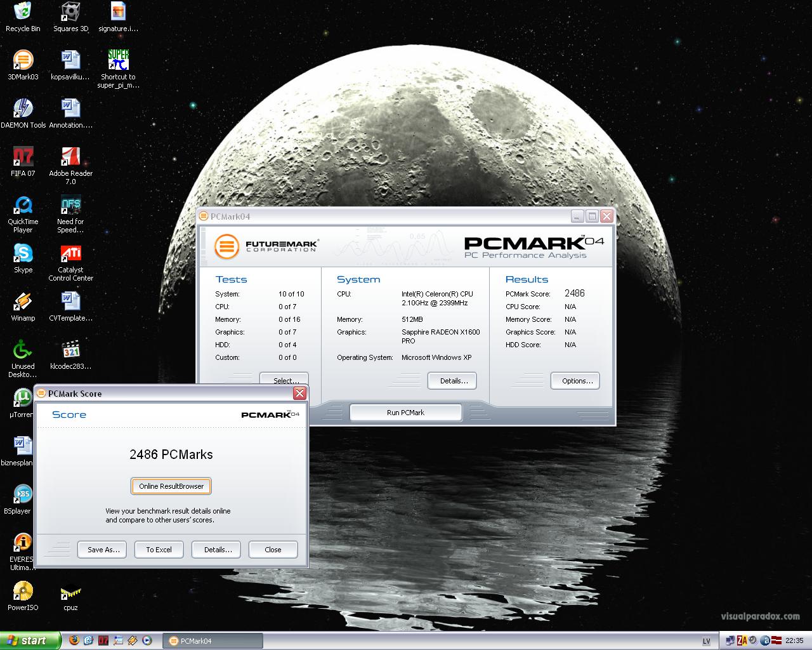812x650 pixels.
Task: Click the Microsoft Windows XP text
Action: [x=436, y=357]
